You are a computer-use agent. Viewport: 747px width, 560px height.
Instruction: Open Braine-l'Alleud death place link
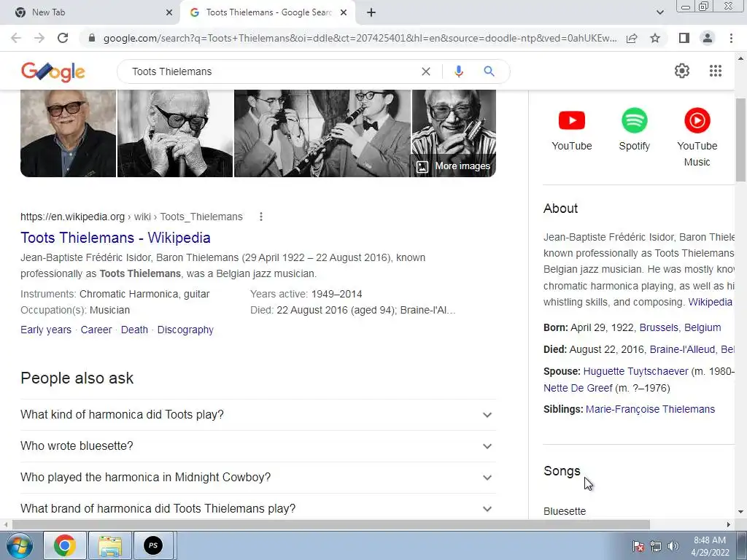coord(692,349)
